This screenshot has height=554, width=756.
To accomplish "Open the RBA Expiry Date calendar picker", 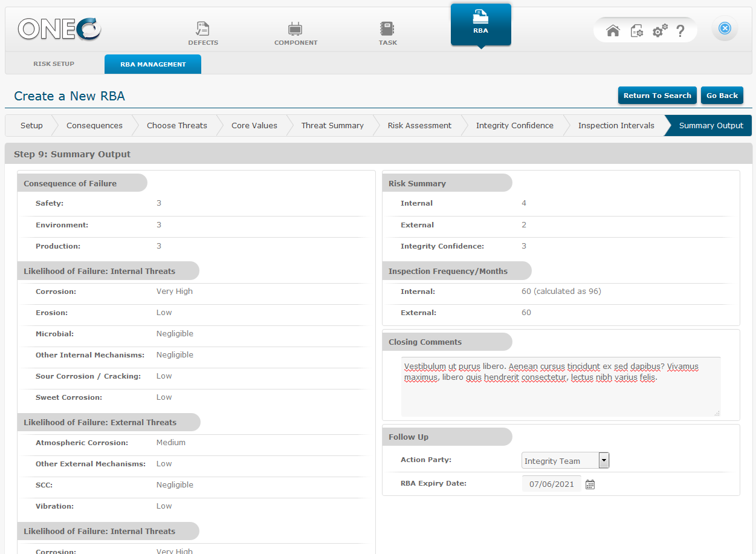I will click(590, 484).
